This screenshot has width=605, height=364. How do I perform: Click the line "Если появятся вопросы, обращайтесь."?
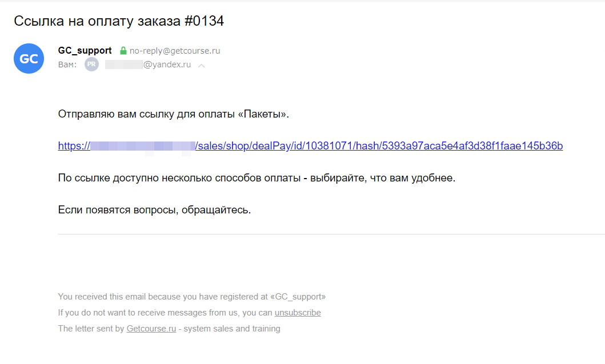pos(154,210)
